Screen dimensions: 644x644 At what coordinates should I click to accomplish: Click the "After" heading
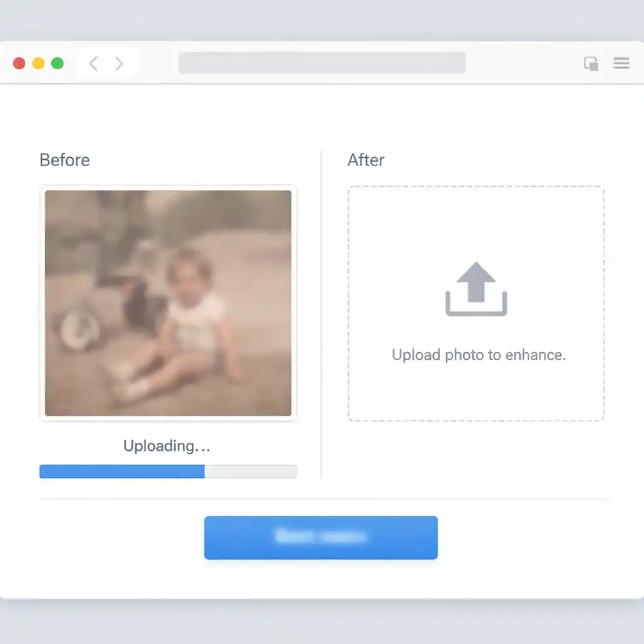click(365, 160)
